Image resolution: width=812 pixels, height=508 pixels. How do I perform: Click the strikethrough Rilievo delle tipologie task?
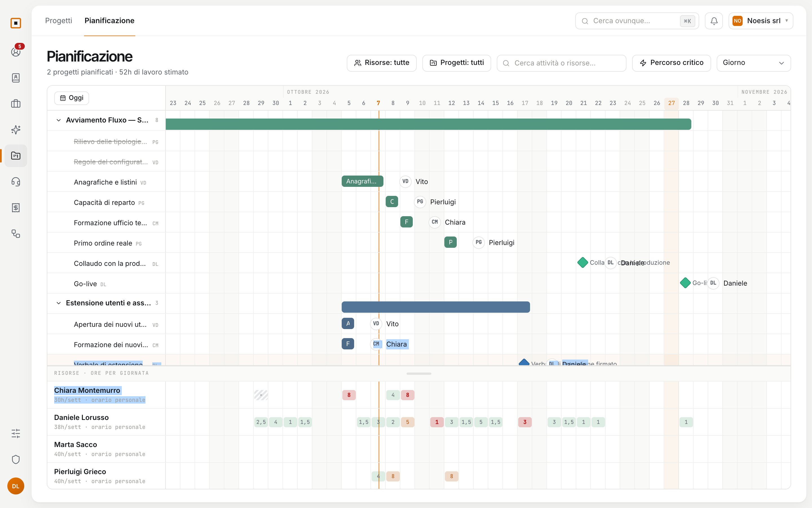click(x=111, y=142)
